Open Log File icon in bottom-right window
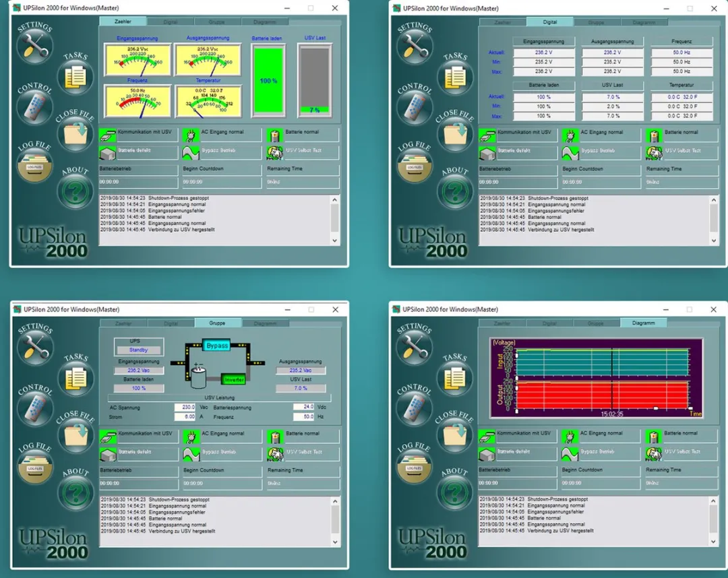728x578 pixels. tap(414, 467)
